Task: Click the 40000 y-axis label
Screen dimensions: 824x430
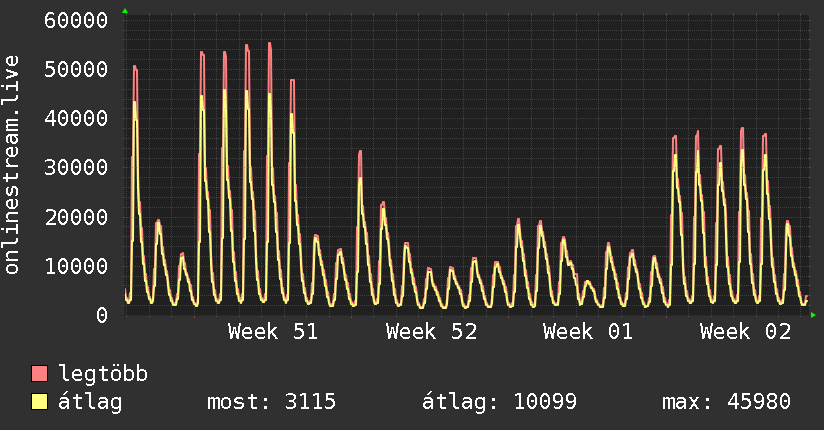Action: point(76,118)
